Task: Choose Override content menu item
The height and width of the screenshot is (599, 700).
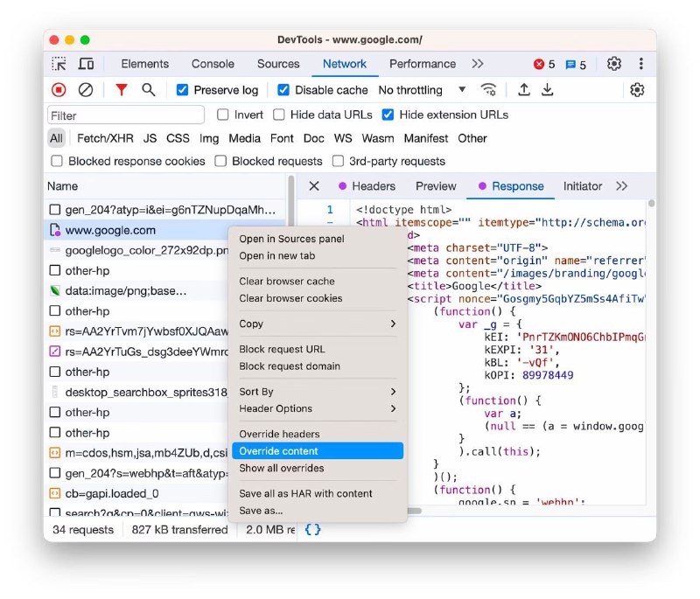Action: (318, 451)
